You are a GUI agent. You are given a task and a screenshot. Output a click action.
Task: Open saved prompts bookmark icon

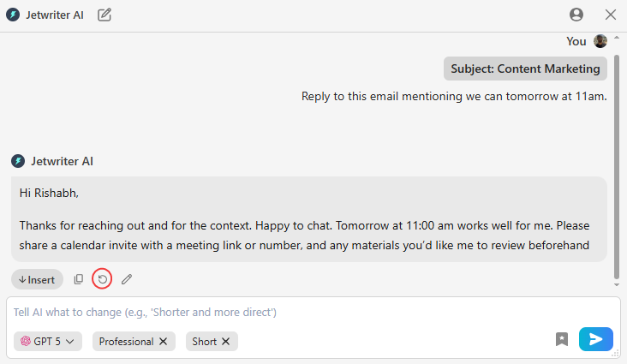(562, 339)
